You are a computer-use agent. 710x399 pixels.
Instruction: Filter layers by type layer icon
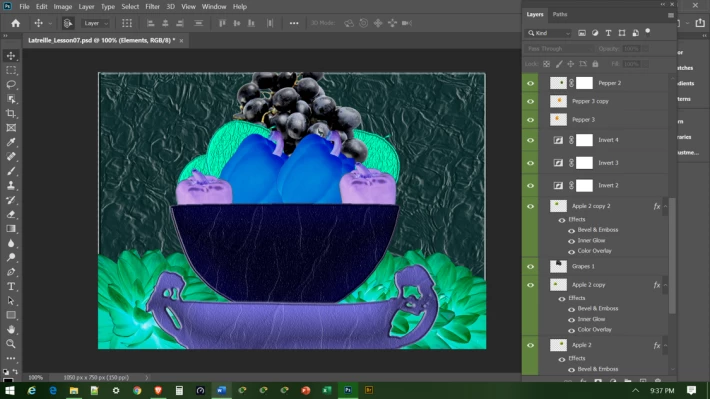pos(608,33)
